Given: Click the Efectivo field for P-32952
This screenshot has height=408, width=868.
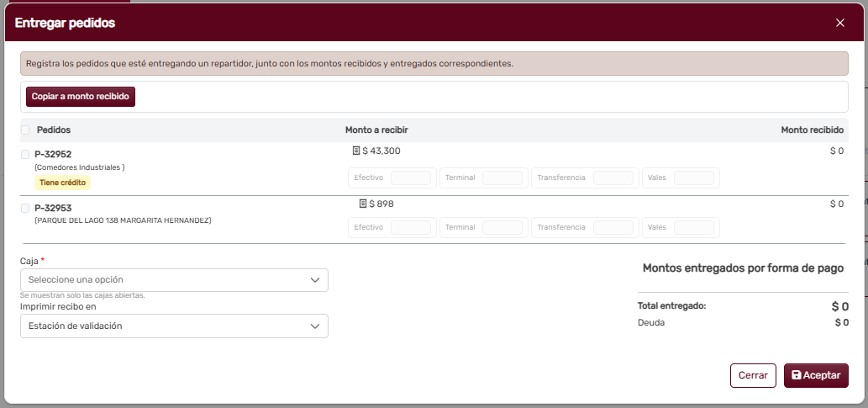Looking at the screenshot, I should [x=410, y=178].
